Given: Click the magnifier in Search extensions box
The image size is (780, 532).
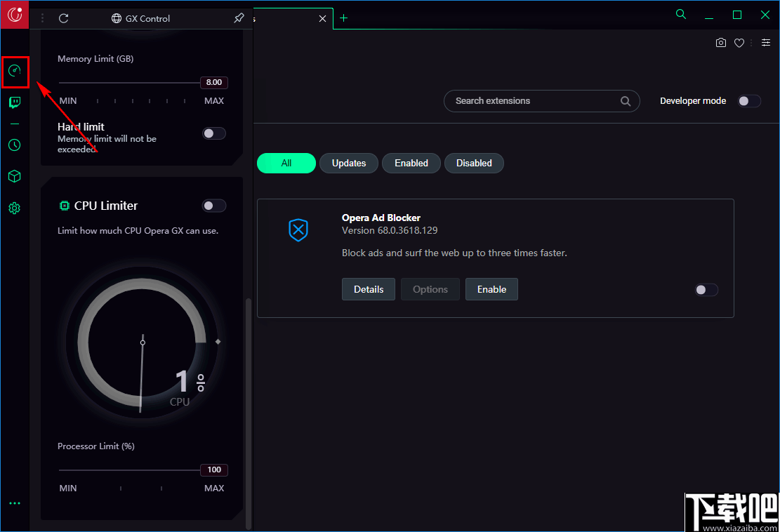Looking at the screenshot, I should [626, 102].
